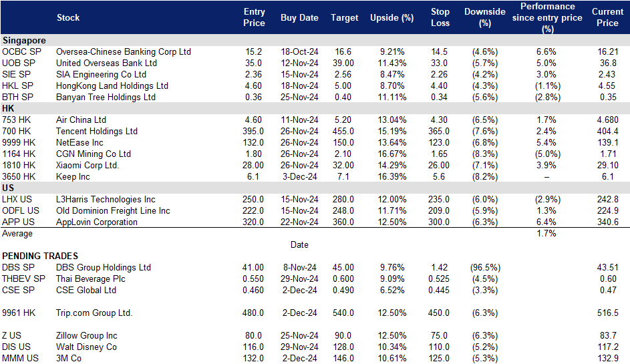The image size is (630, 364).
Task: Select NetEase entry price '132.0'
Action: point(253,143)
